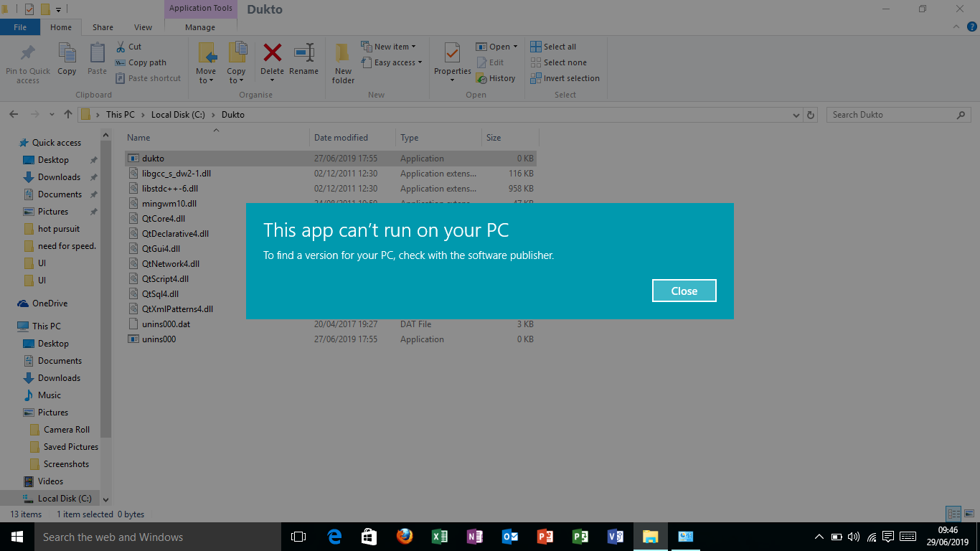Click Invert selection in the ribbon

565,78
